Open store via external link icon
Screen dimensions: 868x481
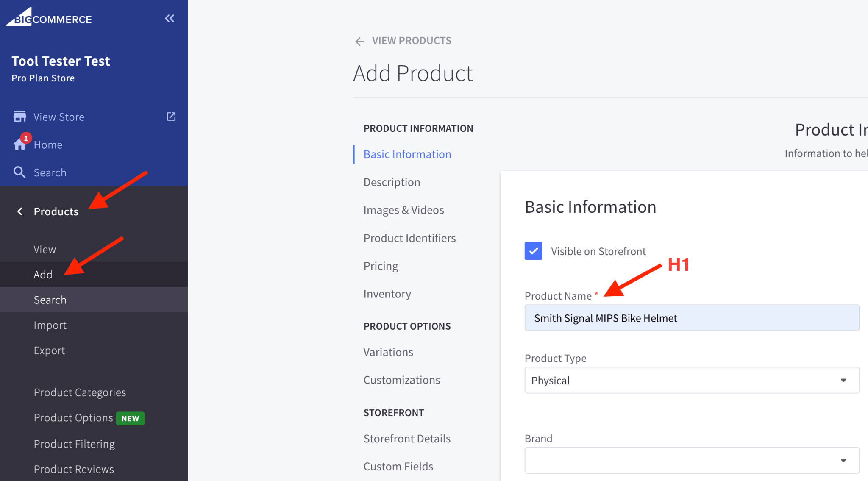click(x=171, y=117)
